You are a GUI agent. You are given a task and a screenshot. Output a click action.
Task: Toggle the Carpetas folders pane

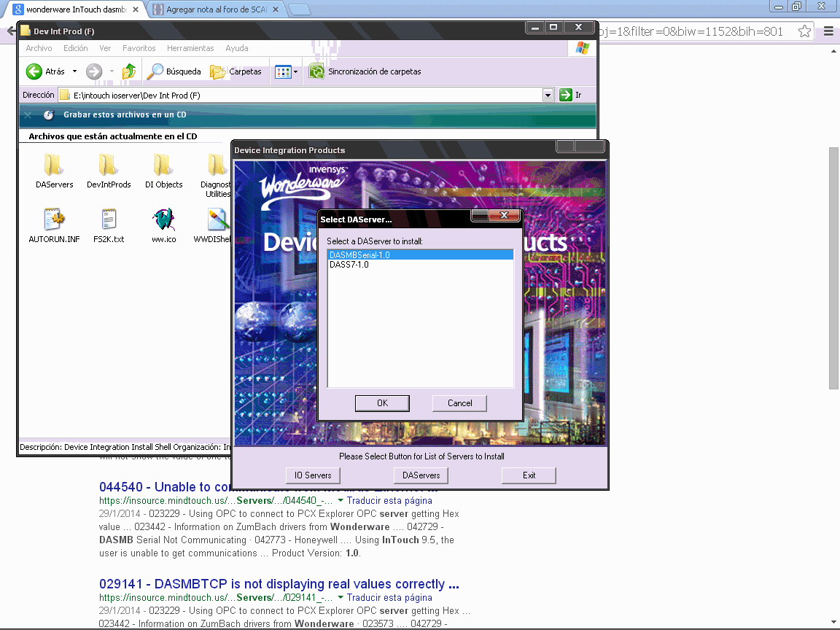pos(236,71)
